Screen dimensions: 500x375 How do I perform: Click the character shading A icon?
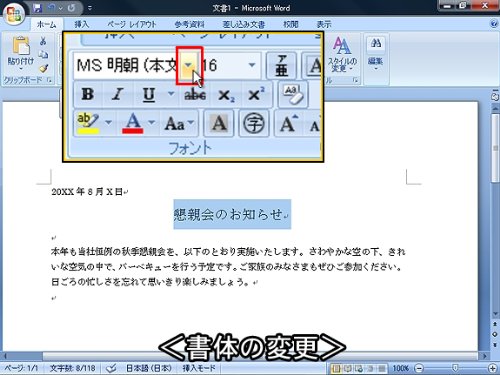coord(219,123)
